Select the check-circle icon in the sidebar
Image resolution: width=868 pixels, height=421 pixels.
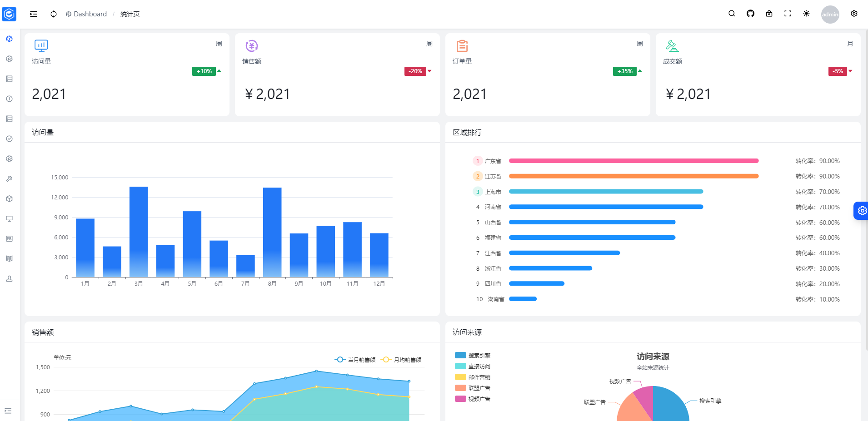point(9,139)
